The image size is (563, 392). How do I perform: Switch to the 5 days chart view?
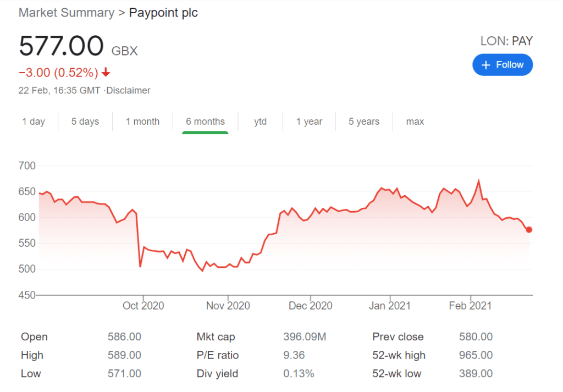coord(85,122)
